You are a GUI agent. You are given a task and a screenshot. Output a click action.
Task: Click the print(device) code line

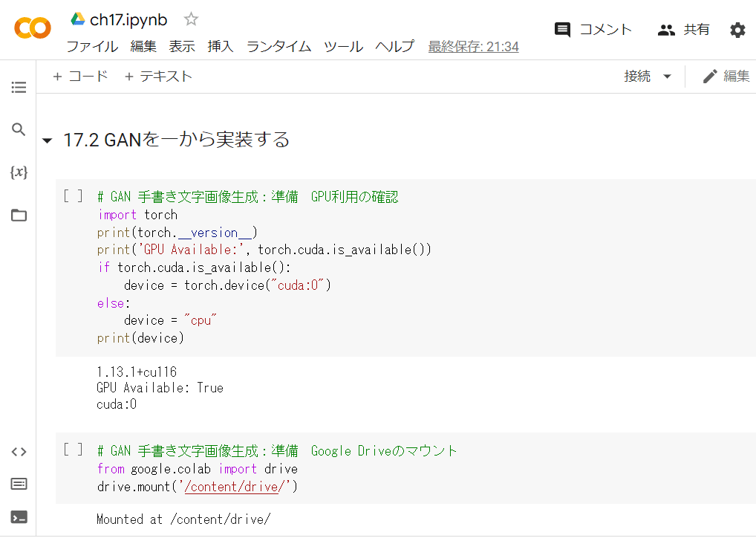140,338
